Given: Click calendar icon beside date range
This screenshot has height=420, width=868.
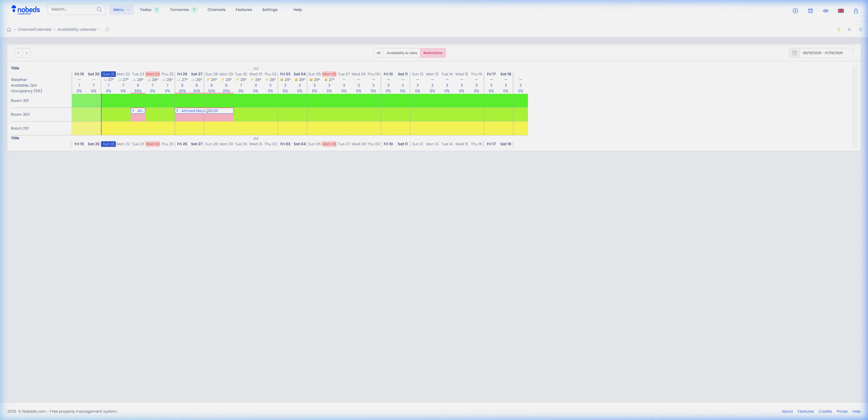Looking at the screenshot, I should (x=794, y=53).
